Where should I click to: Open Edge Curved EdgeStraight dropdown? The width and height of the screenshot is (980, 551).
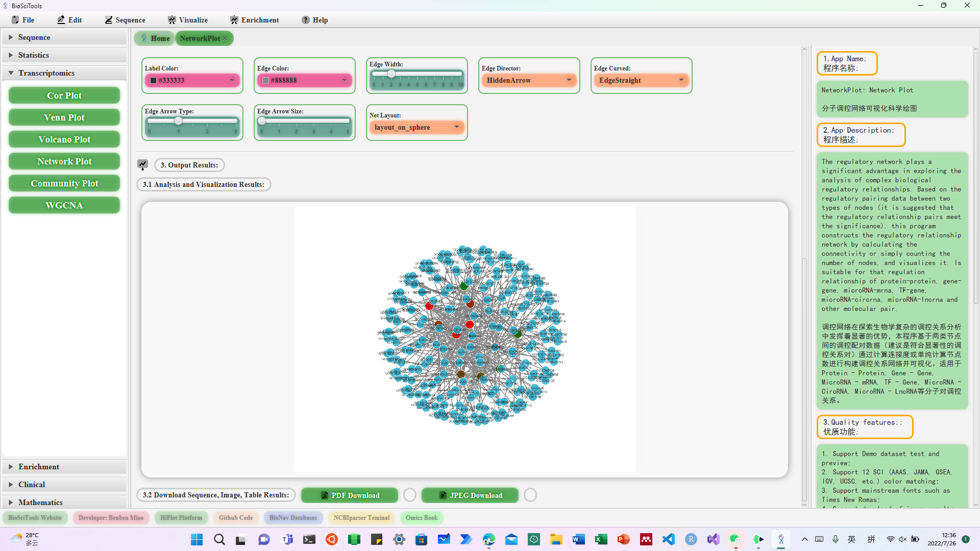click(x=642, y=80)
